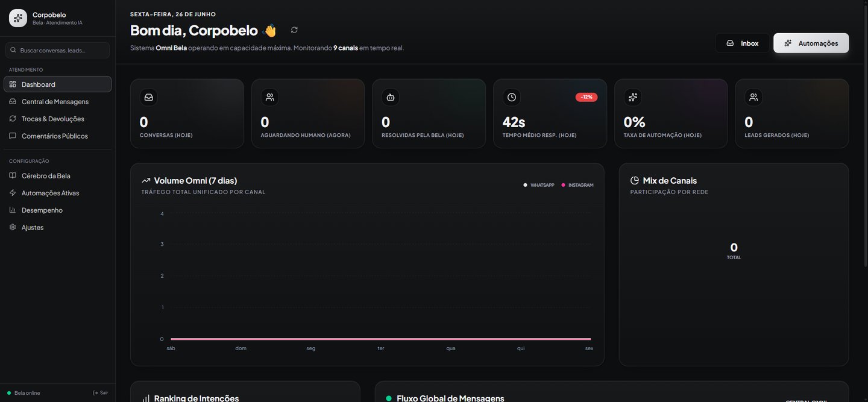Open Automações Ativas page
868x402 pixels.
pos(58,193)
